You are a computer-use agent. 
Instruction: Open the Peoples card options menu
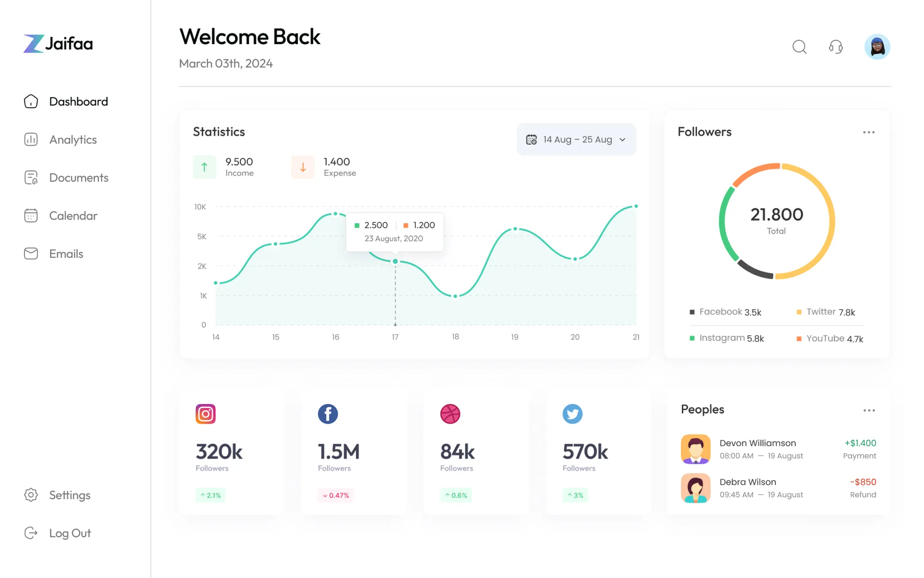869,410
